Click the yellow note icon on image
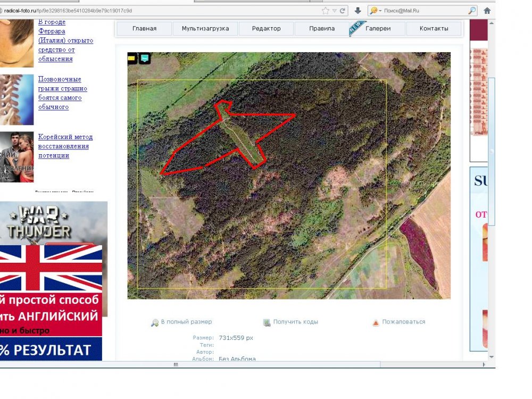 click(x=131, y=58)
